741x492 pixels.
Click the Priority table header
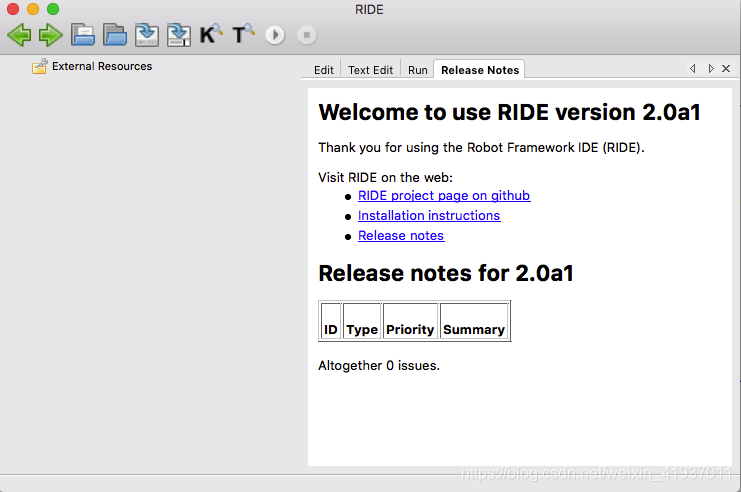[x=410, y=321]
